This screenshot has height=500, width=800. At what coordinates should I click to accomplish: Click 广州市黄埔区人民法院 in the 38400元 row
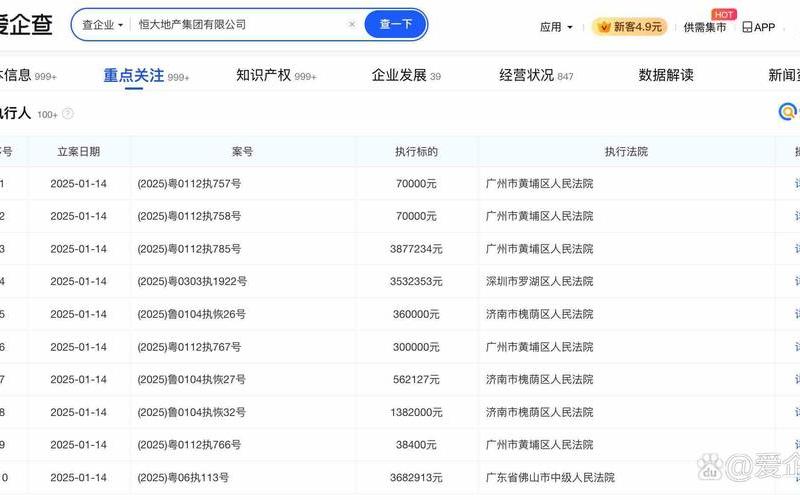[540, 445]
